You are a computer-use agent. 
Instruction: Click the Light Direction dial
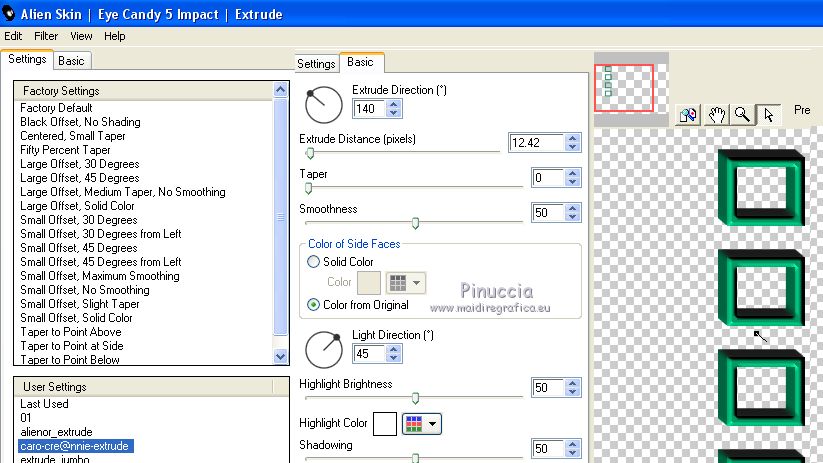coord(323,350)
